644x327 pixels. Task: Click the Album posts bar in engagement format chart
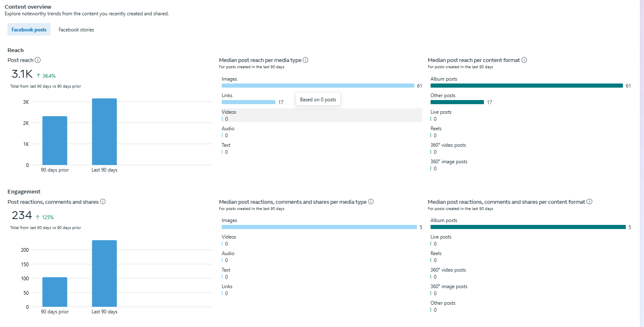[528, 227]
